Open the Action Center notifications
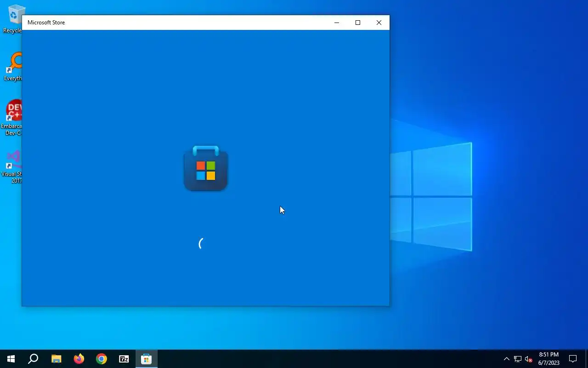Screen dimensions: 588x368 coord(573,359)
